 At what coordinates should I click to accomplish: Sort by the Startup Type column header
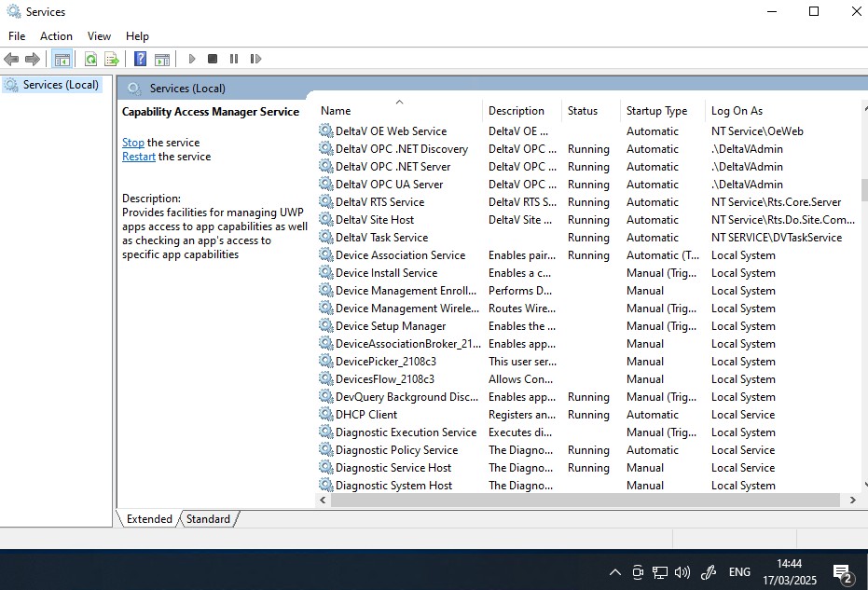pos(662,111)
